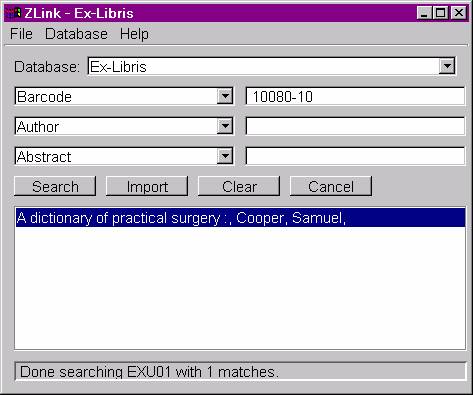Expand the Abstract search field dropdown arrow
Screen dimensions: 473x395
(225, 156)
